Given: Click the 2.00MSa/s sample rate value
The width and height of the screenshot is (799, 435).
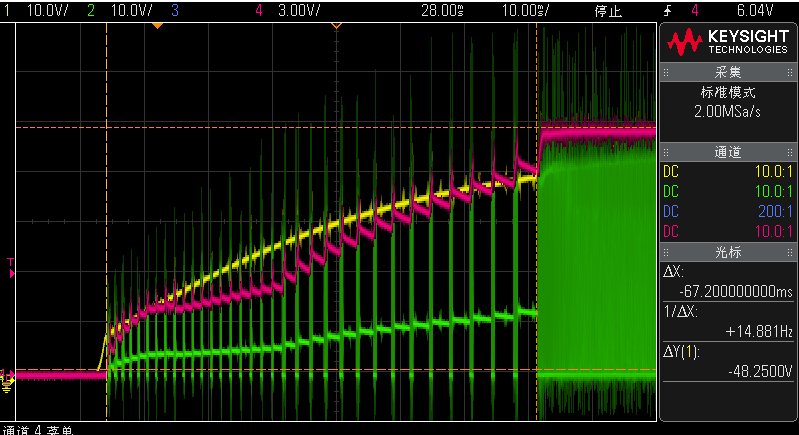Looking at the screenshot, I should 727,112.
